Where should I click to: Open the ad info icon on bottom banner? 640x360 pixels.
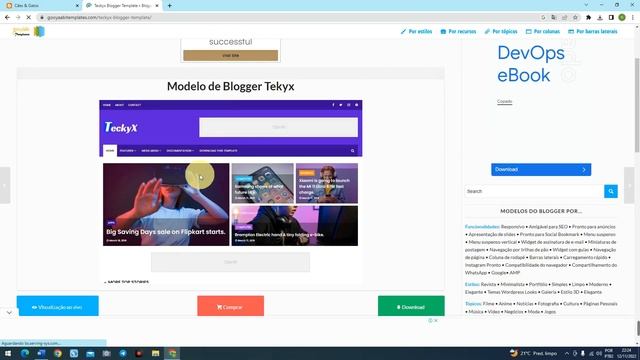coord(430,320)
